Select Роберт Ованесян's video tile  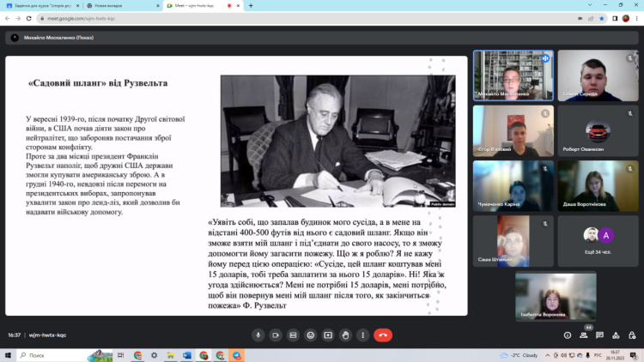598,132
